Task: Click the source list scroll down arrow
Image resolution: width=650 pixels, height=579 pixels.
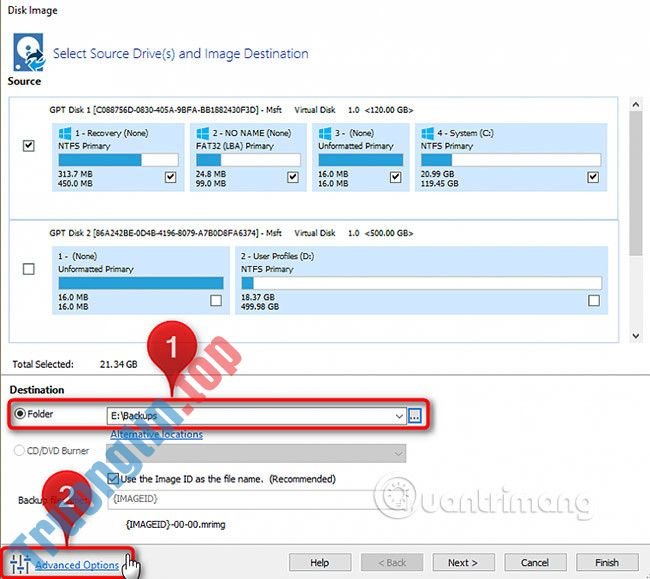Action: pyautogui.click(x=635, y=336)
